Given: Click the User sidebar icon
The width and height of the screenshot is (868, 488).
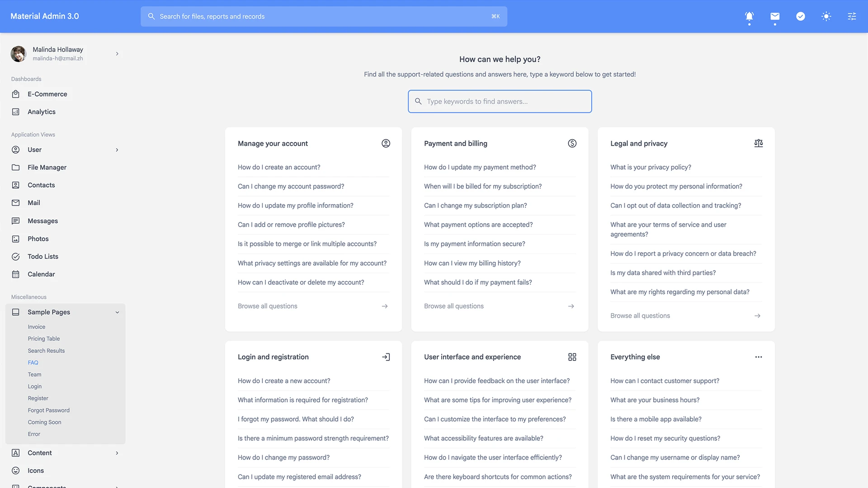Looking at the screenshot, I should coord(16,150).
